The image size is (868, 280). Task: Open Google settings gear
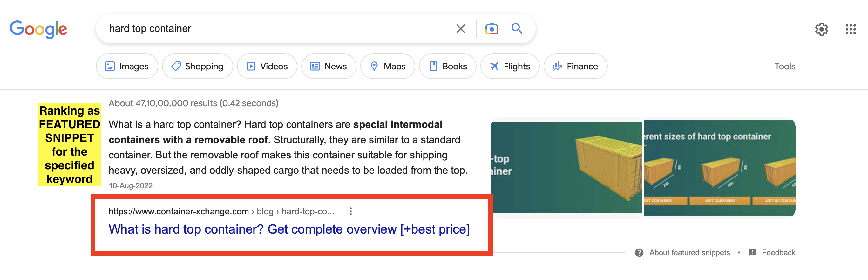tap(822, 29)
